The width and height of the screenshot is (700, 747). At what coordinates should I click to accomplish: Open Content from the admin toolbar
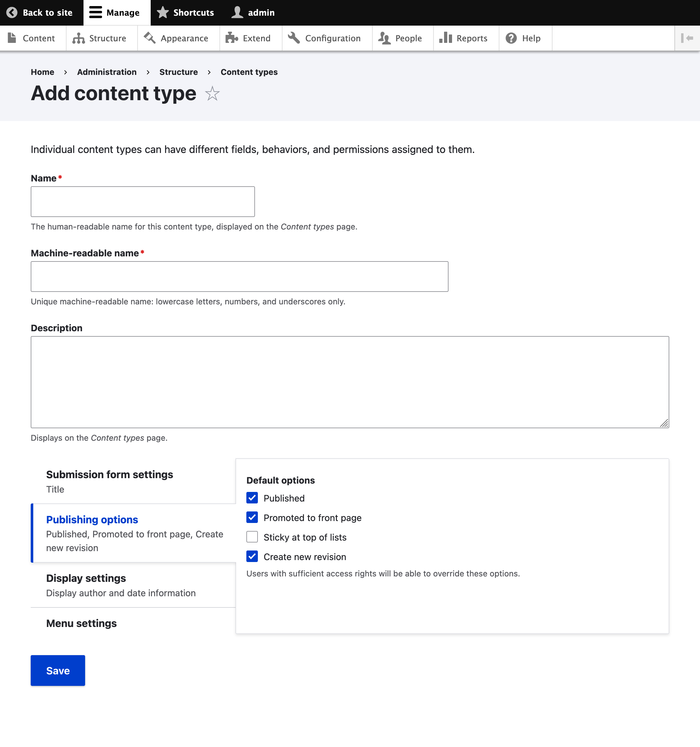[33, 38]
